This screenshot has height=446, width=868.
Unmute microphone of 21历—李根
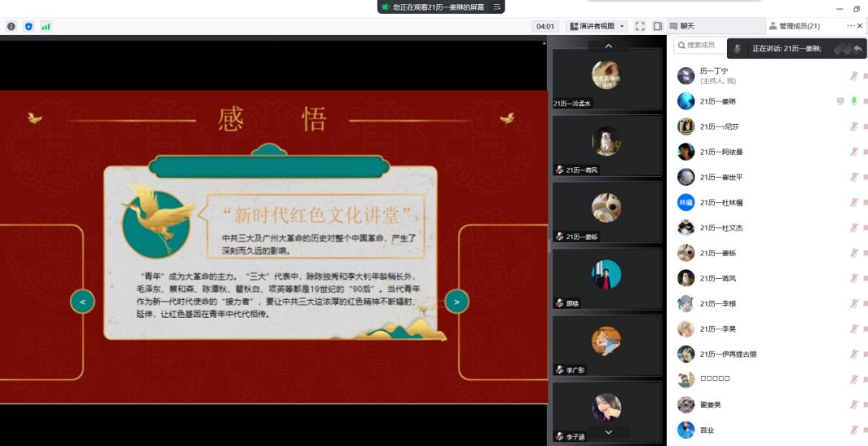(x=853, y=303)
